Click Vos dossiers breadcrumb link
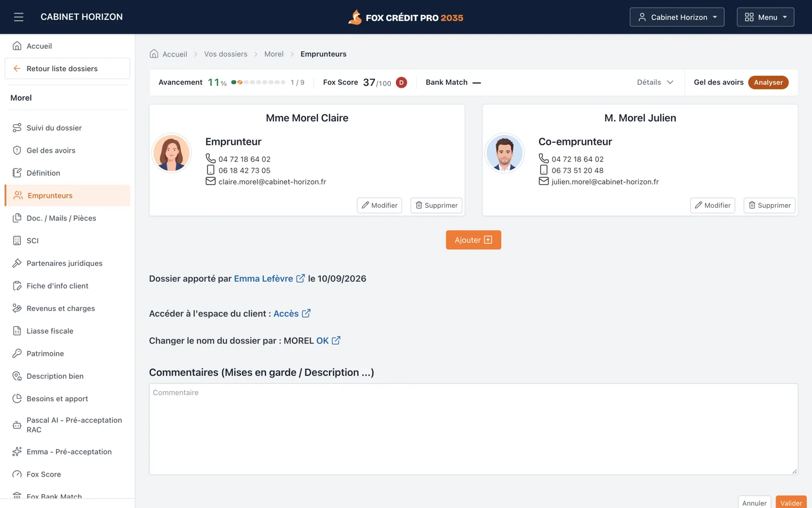812x508 pixels. tap(226, 54)
